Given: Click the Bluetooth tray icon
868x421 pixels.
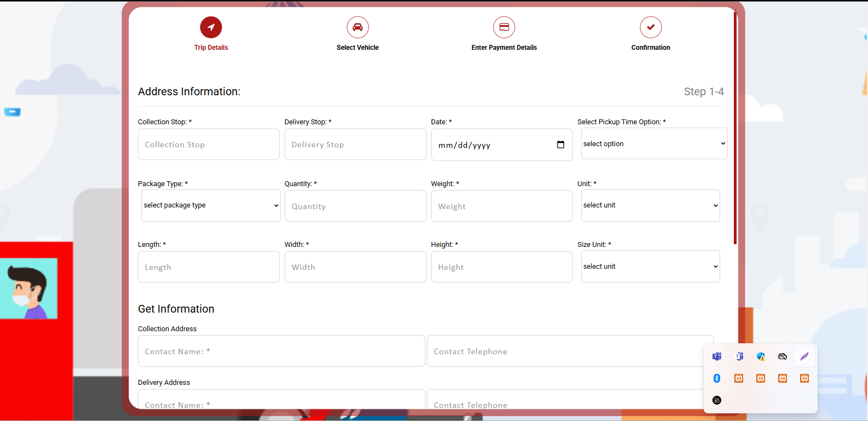Looking at the screenshot, I should [717, 378].
